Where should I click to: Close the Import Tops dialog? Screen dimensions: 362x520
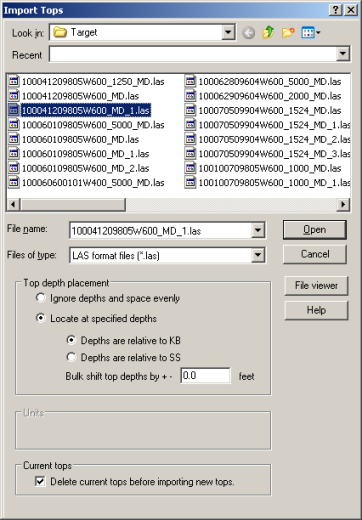tap(351, 10)
